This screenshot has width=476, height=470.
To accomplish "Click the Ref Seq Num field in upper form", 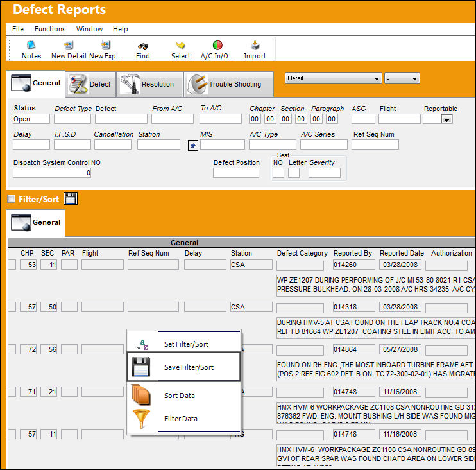I will (x=375, y=144).
